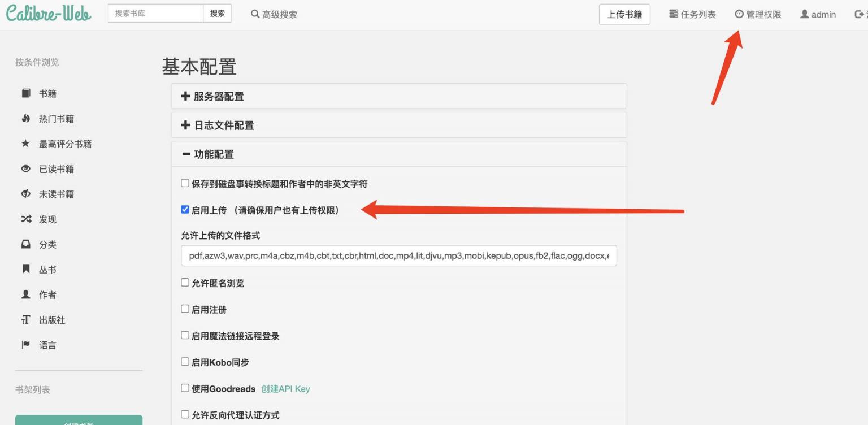
Task: Click the star icon for 最高评分书籍
Action: 25,144
